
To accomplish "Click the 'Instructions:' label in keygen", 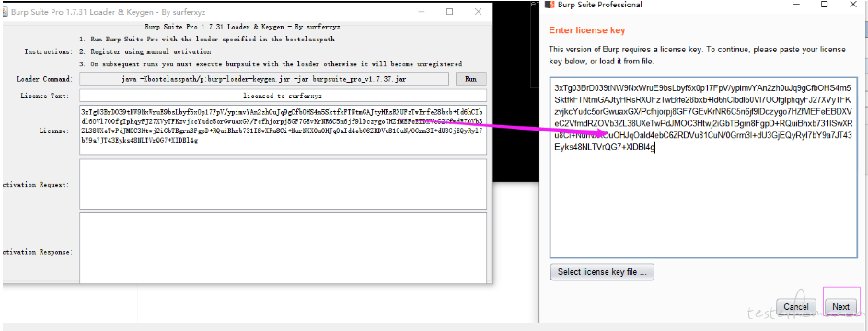I will (48, 51).
